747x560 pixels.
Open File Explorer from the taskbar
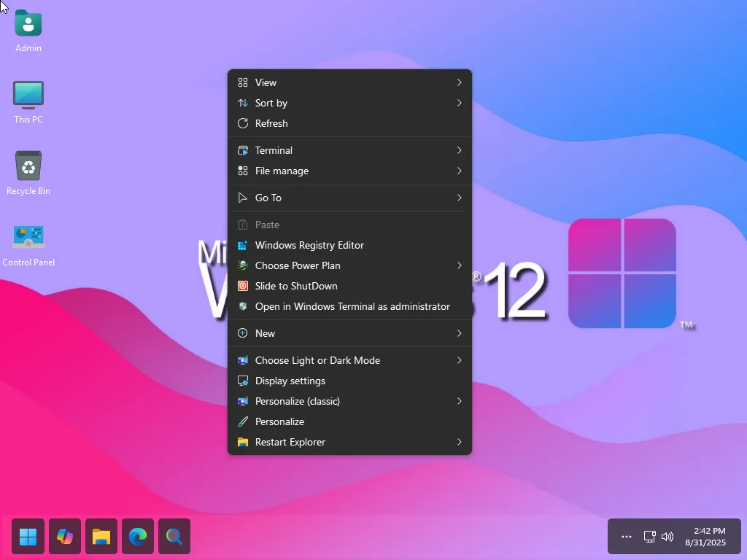pos(101,537)
